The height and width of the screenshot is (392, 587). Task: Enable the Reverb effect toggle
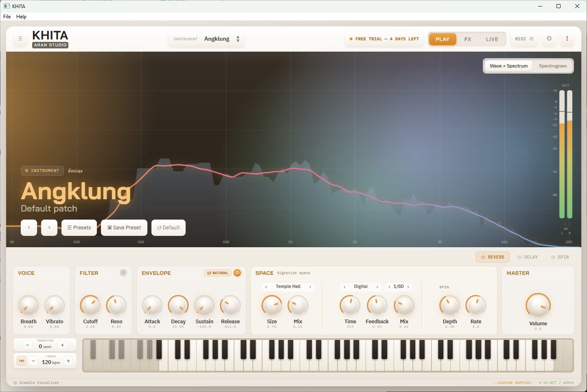pos(493,257)
